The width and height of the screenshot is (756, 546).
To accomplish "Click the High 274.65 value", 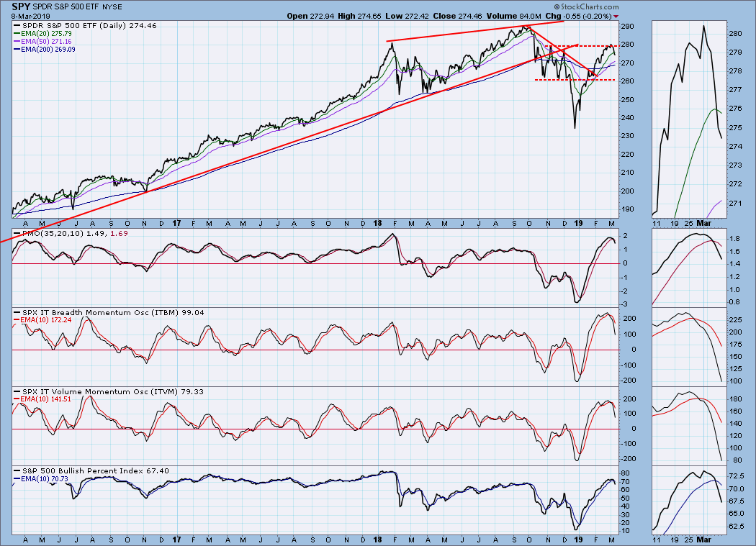I will (359, 16).
